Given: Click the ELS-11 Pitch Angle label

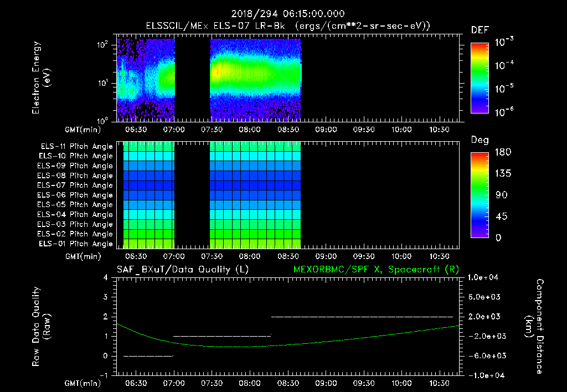Looking at the screenshot, I should pyautogui.click(x=76, y=147).
